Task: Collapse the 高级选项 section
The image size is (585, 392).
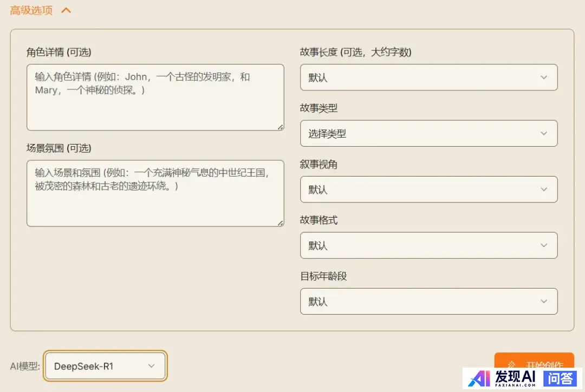Action: [40, 10]
